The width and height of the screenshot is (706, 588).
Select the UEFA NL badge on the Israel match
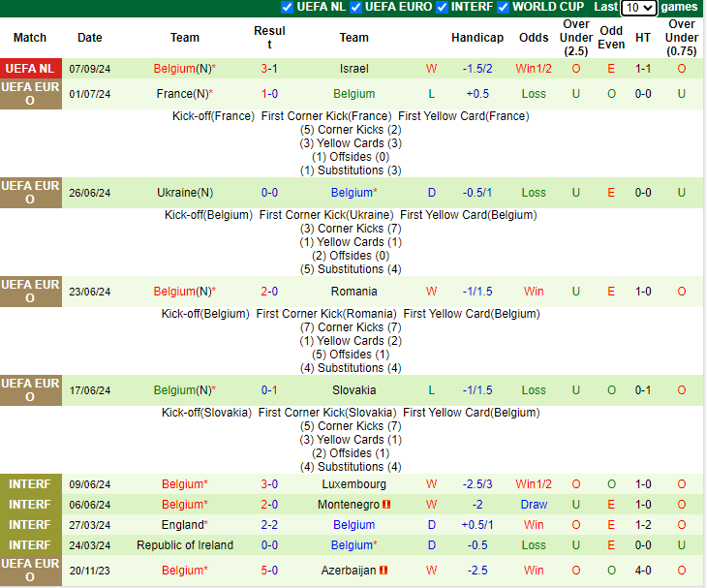(29, 69)
